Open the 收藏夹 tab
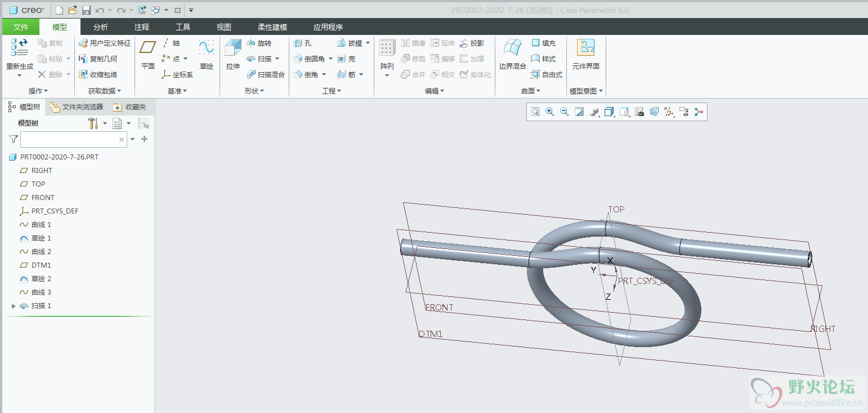The width and height of the screenshot is (868, 413). (x=129, y=106)
